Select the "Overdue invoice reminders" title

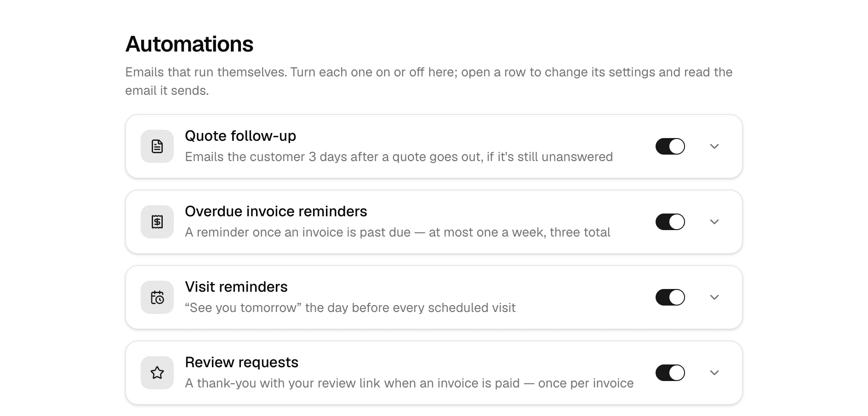[276, 211]
